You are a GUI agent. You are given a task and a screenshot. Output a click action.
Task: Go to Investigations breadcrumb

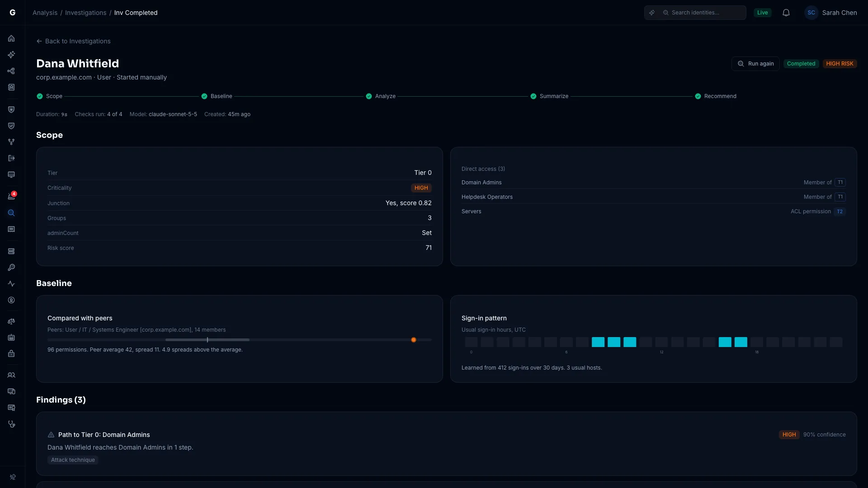(86, 13)
